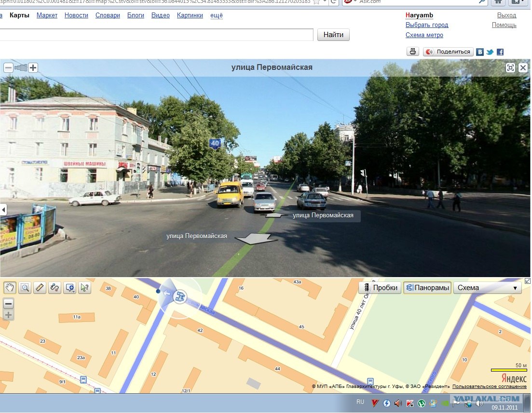Click the Выбрать город link
The width and height of the screenshot is (532, 413).
pyautogui.click(x=427, y=25)
